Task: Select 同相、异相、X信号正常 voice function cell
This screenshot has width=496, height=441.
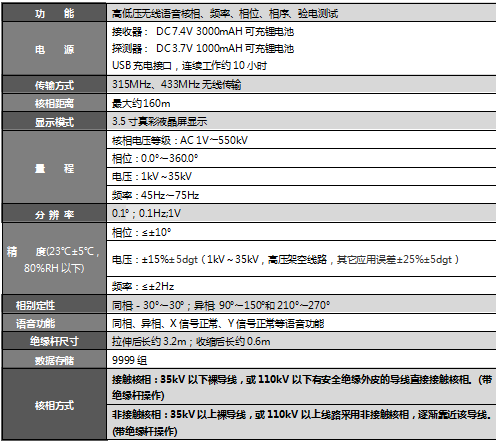Action: click(x=301, y=323)
